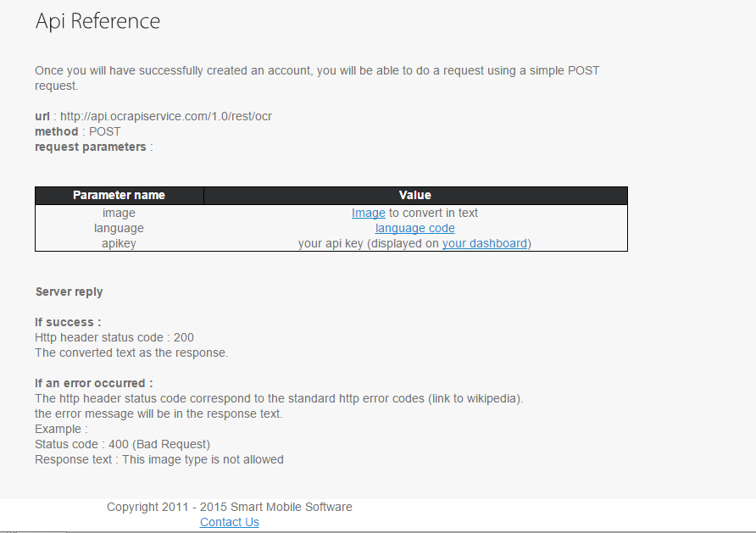756x533 pixels.
Task: Open the "language code" link
Action: [x=414, y=229]
